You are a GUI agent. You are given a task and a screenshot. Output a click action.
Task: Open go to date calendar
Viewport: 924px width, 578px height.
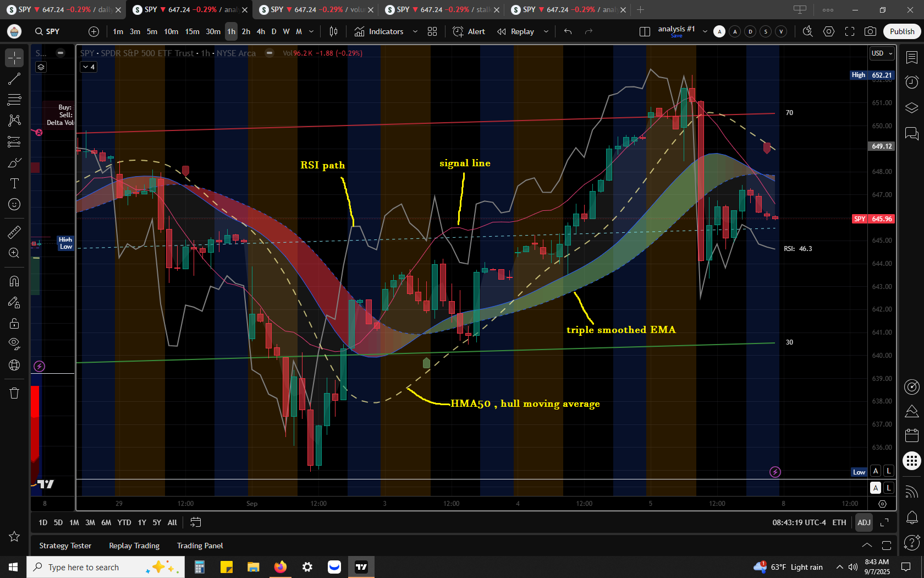(x=196, y=522)
